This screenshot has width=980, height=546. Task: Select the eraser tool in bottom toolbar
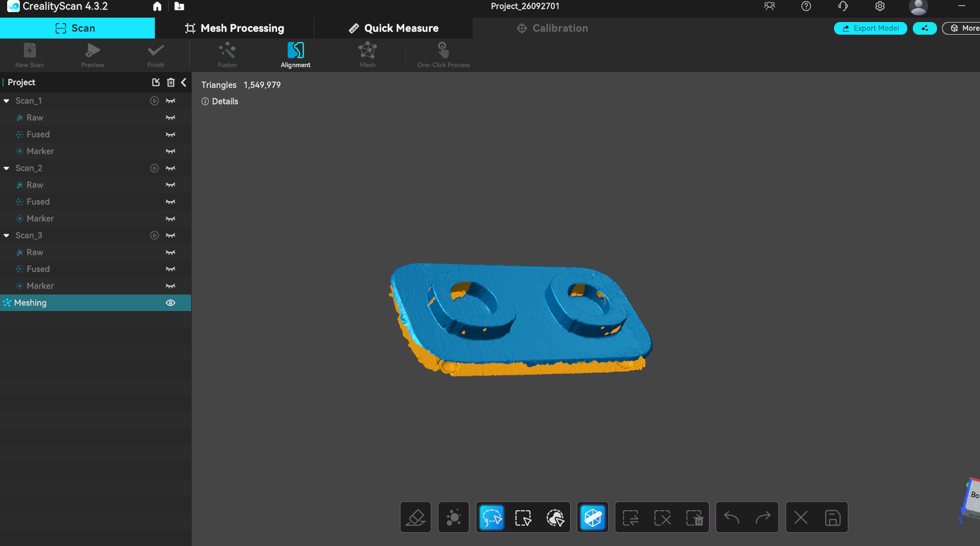[x=416, y=517]
